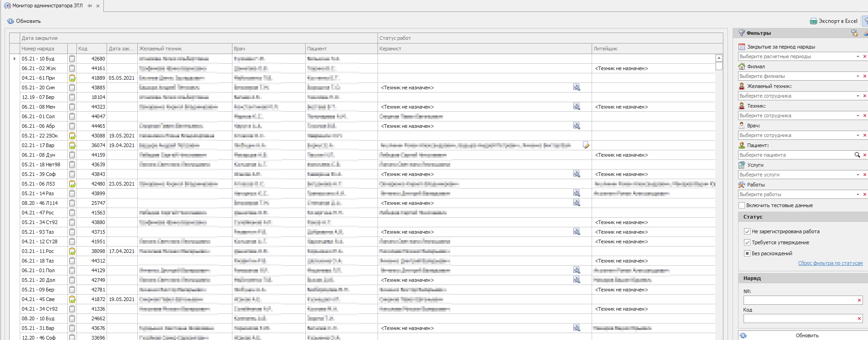Screen dimensions: 868x340
Task: Click clipboard status icon for order 04.21 - 61 При
Action: click(x=72, y=78)
